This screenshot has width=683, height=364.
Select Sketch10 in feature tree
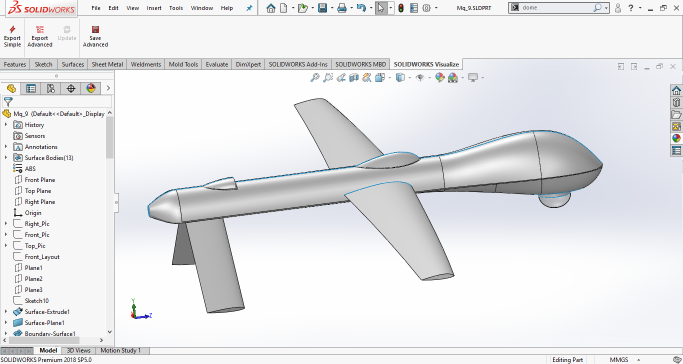click(37, 301)
